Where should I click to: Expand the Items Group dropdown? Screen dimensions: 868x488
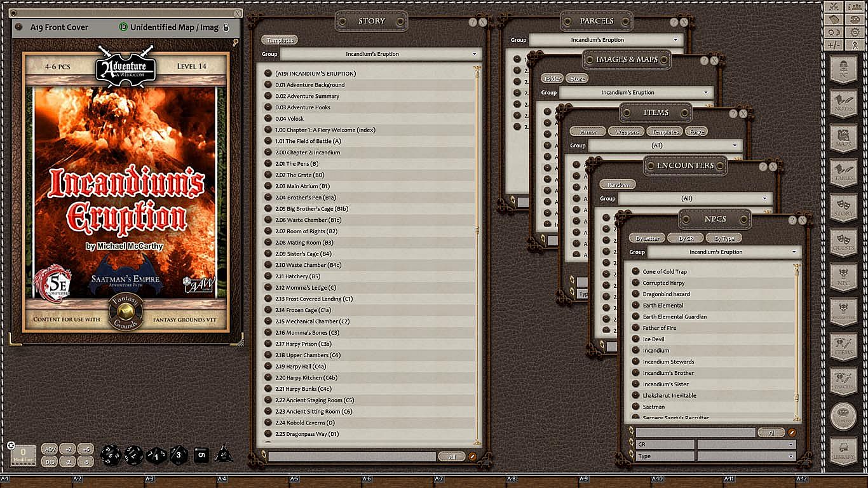665,146
